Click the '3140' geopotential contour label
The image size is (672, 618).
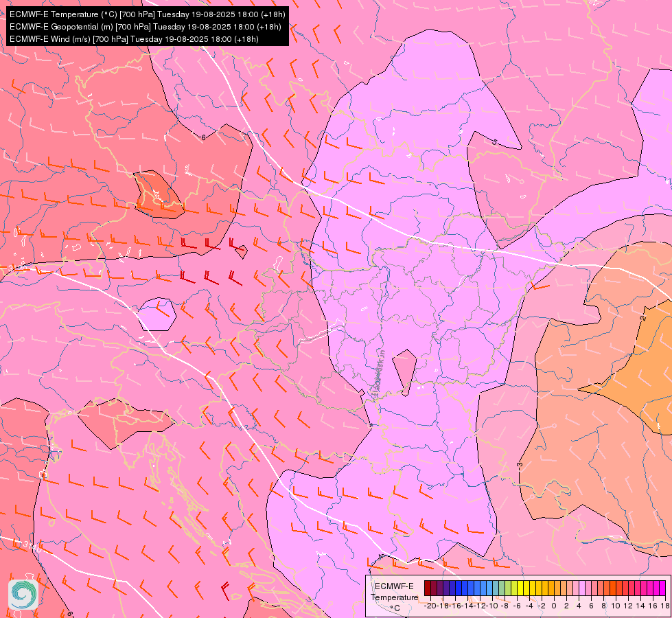click(31, 546)
